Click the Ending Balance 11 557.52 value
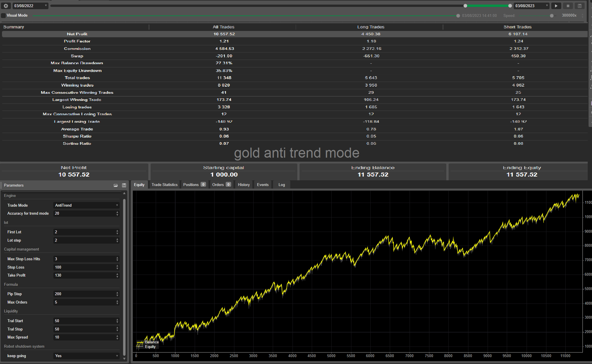Screen dimensions: 592x364 tap(373, 175)
